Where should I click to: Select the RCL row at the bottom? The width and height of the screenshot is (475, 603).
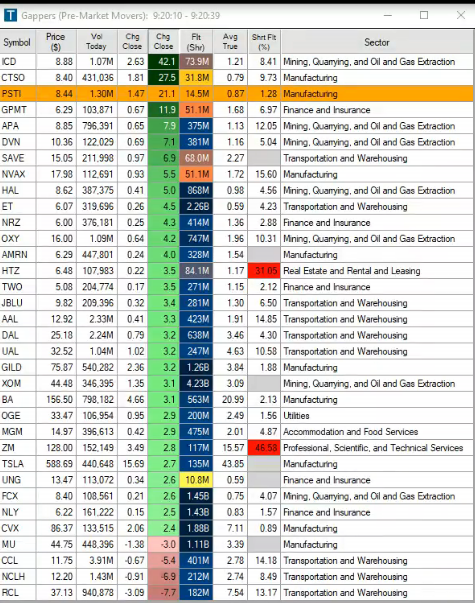[x=237, y=593]
